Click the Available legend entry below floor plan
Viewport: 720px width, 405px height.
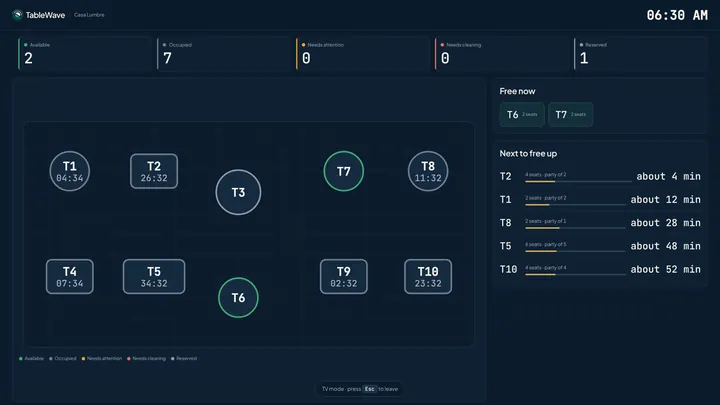(x=31, y=359)
